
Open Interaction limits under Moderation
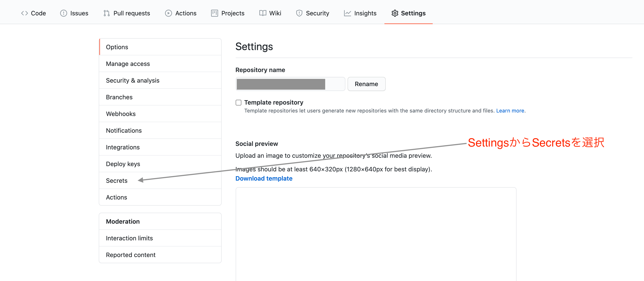pos(129,238)
